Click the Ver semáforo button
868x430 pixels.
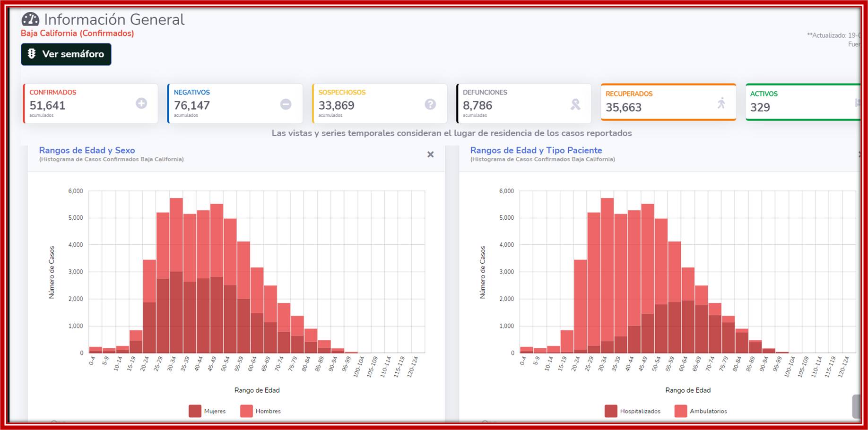66,54
